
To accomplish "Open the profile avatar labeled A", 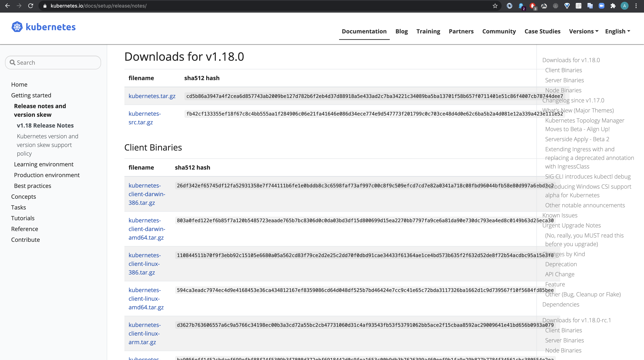I will click(x=625, y=6).
